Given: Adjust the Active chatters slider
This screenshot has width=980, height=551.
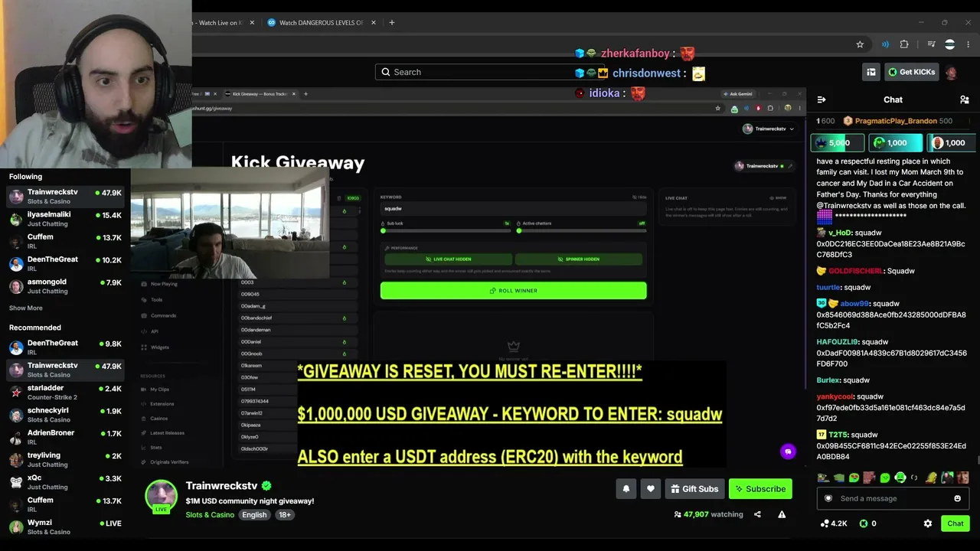Looking at the screenshot, I should point(582,230).
